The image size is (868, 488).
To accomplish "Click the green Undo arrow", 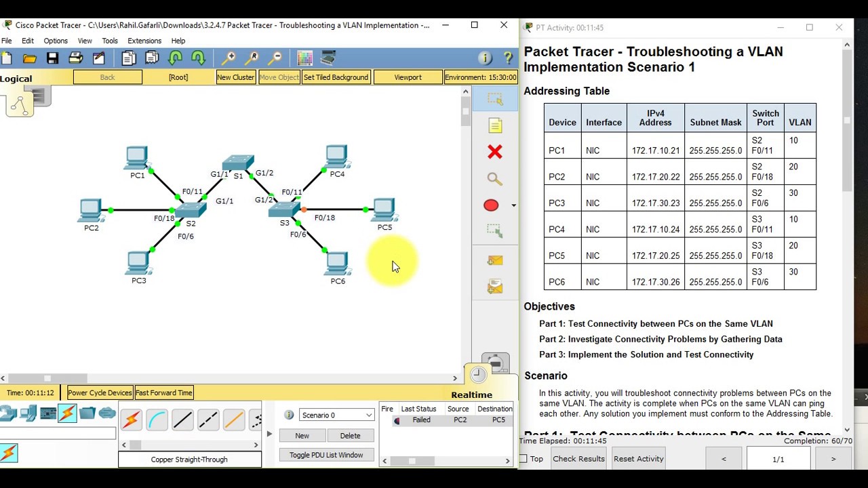I will pyautogui.click(x=176, y=58).
